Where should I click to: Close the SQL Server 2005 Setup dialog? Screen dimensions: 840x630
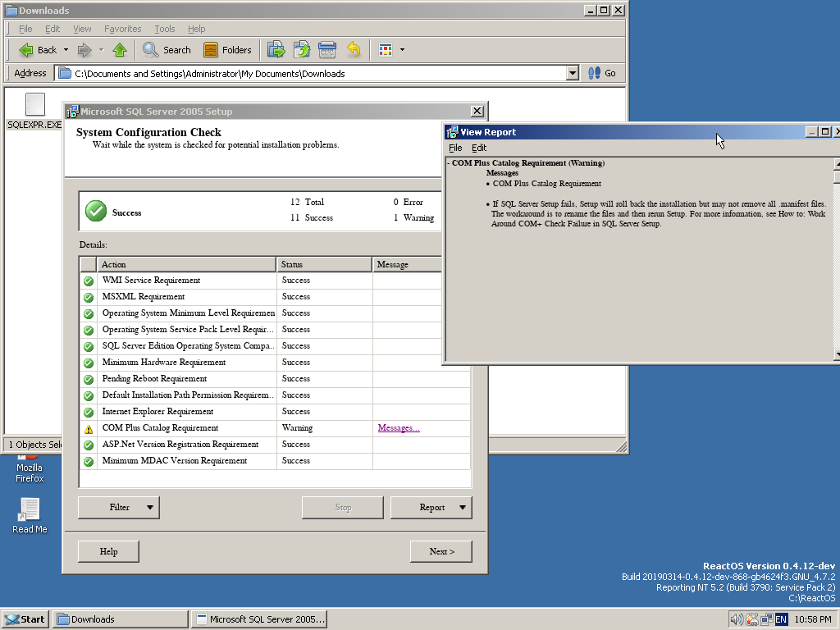tap(477, 111)
